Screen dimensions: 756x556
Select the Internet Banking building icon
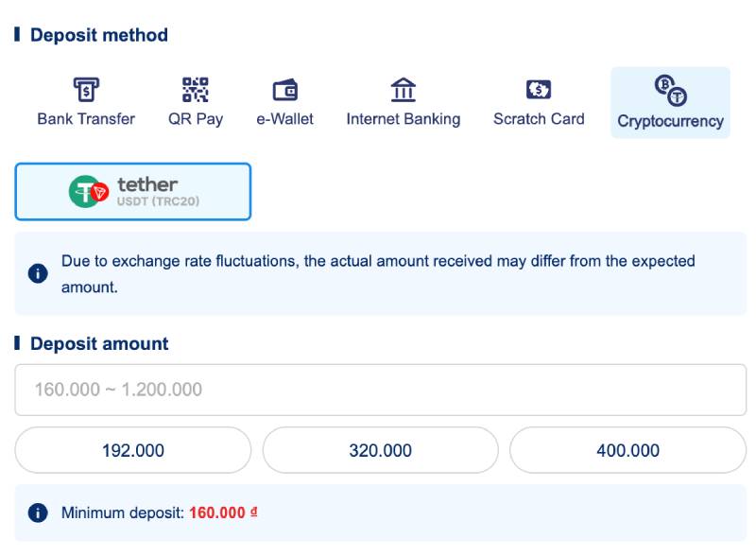pos(404,90)
